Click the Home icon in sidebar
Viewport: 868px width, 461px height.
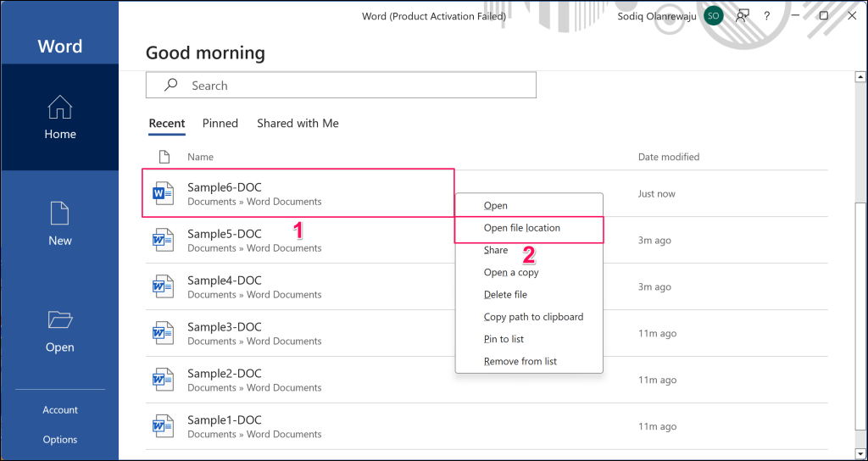click(x=59, y=108)
